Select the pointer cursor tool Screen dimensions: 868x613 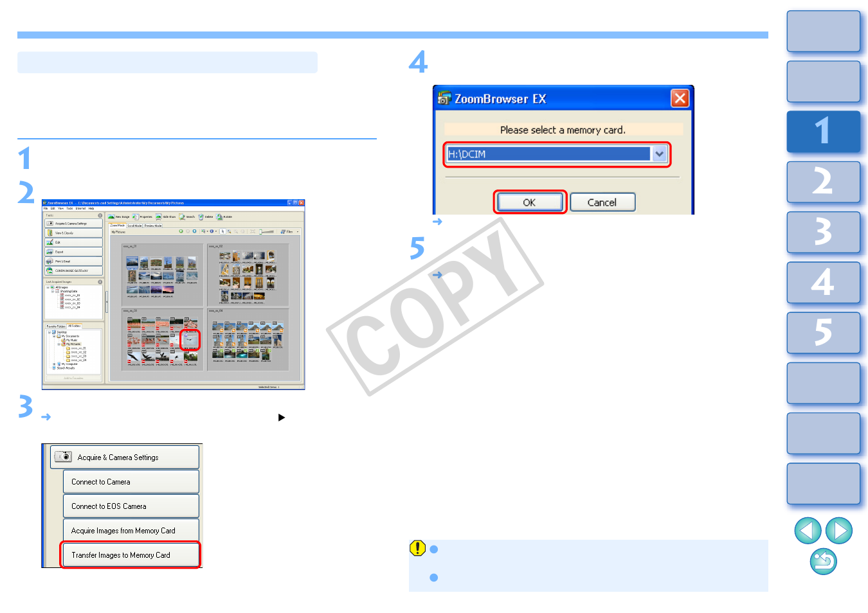pyautogui.click(x=222, y=231)
